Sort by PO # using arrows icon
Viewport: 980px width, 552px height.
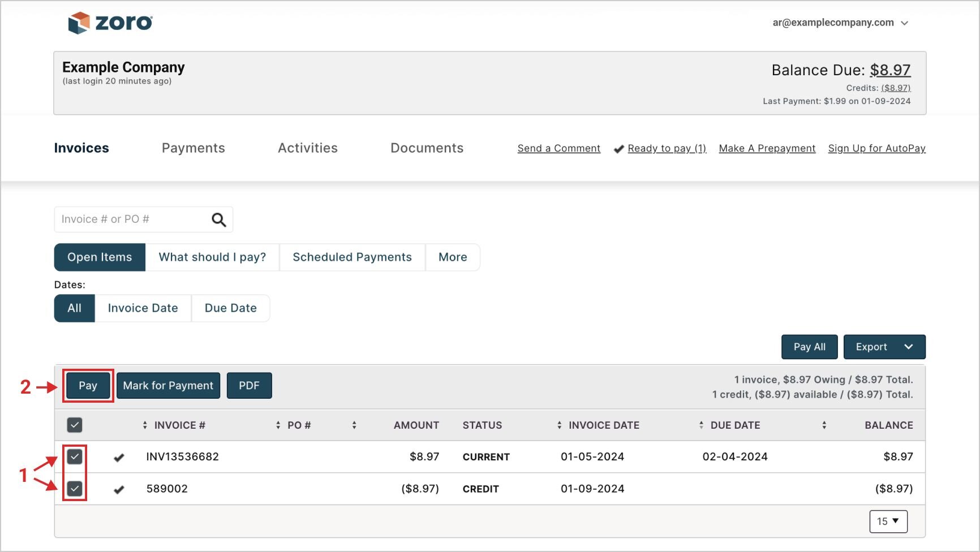point(278,425)
